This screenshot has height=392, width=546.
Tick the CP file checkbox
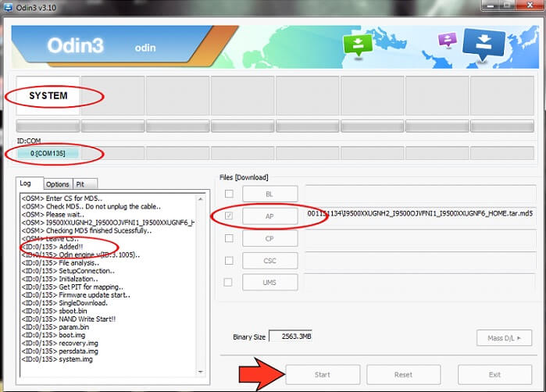pos(229,238)
